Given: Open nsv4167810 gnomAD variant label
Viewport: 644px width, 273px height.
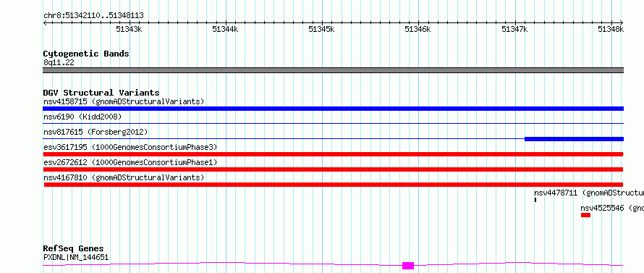Looking at the screenshot, I should [124, 177].
